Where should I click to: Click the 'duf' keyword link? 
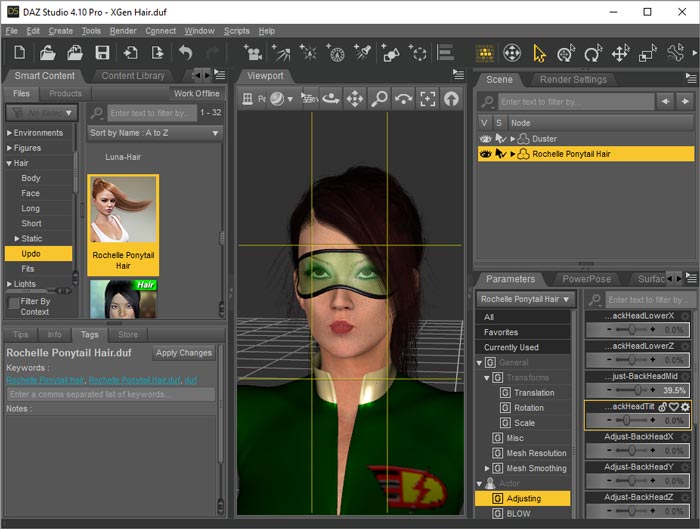(191, 380)
